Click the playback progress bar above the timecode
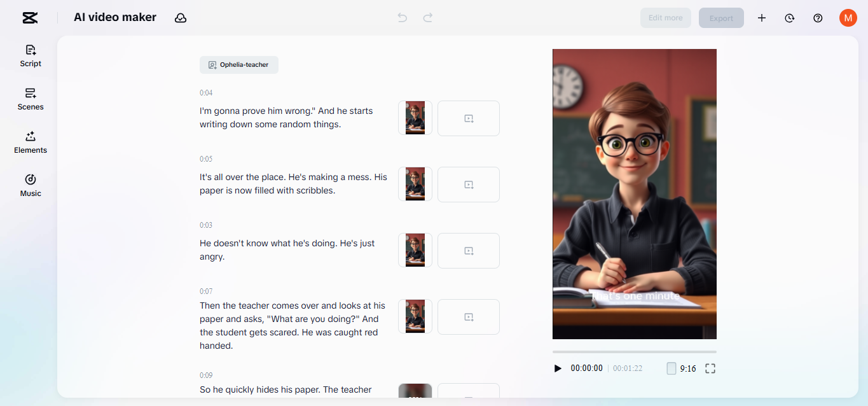 pyautogui.click(x=634, y=350)
